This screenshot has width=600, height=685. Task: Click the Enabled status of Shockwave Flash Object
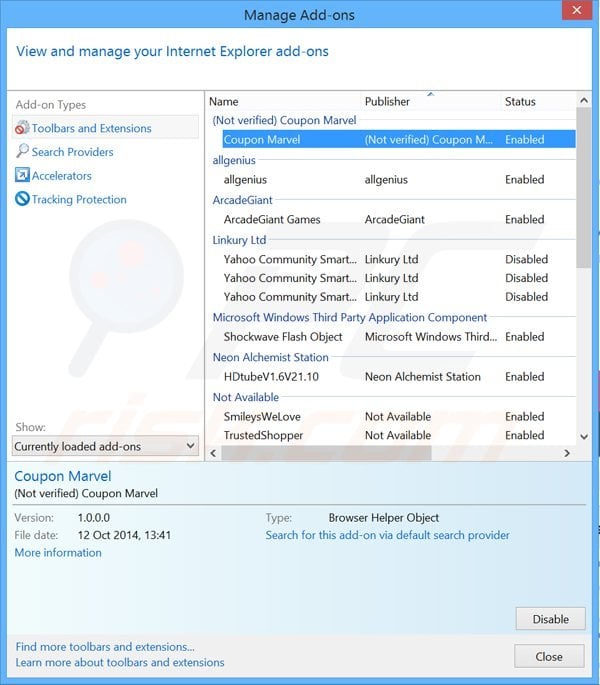(524, 337)
